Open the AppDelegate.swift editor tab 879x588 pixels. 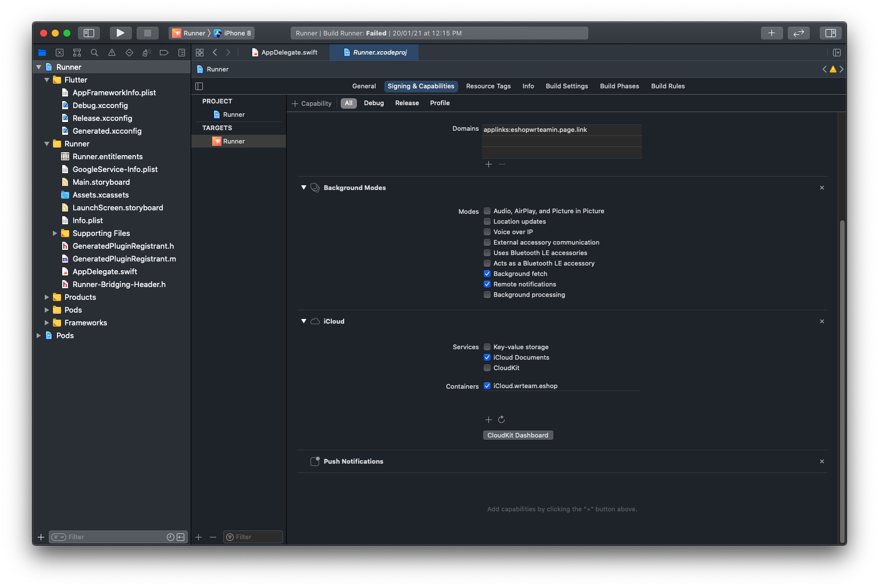(x=289, y=52)
